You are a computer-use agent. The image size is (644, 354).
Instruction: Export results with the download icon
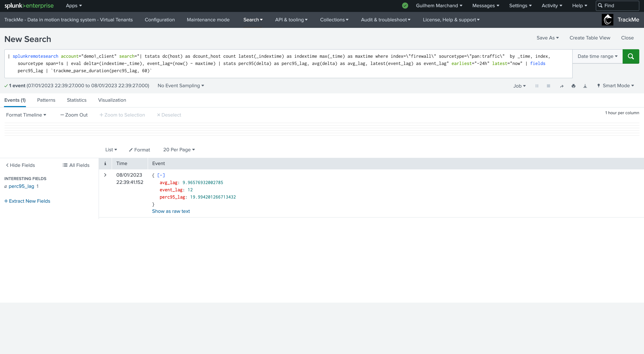point(585,86)
